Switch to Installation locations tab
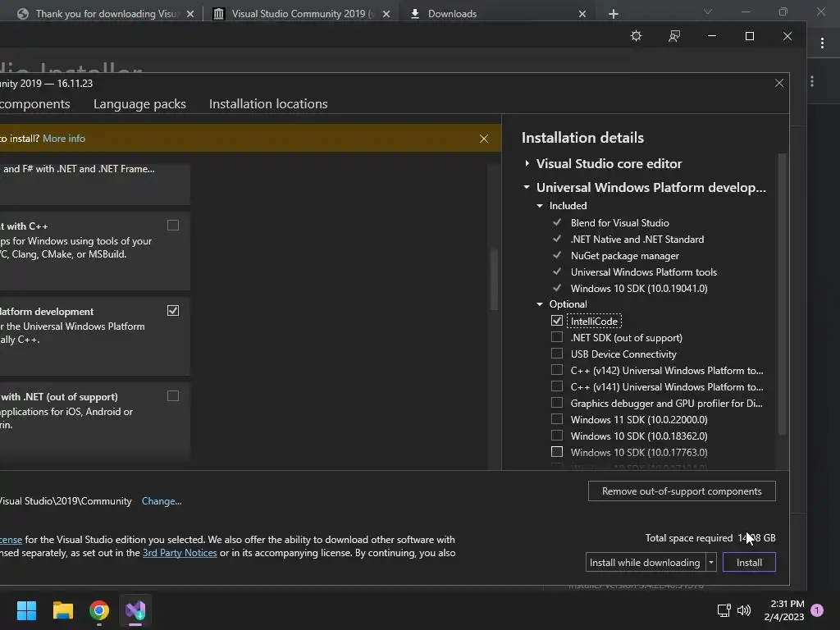The width and height of the screenshot is (840, 630). [268, 104]
